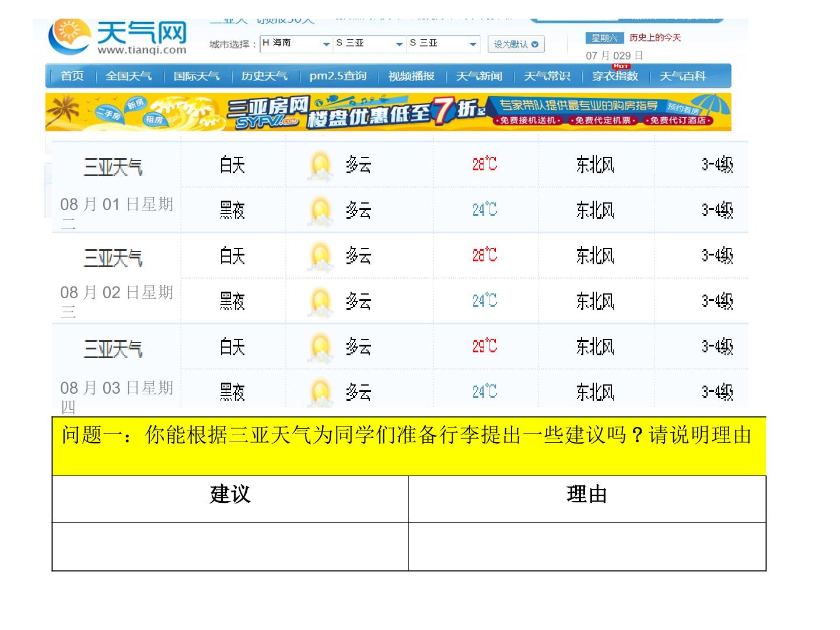Expand the first 三亚 city dropdown
This screenshot has width=840, height=630.
[370, 44]
